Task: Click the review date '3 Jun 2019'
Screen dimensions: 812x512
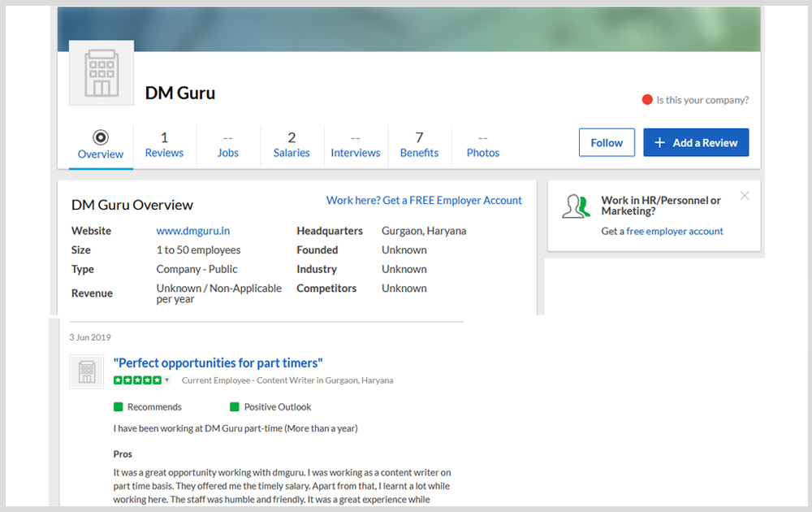Action: (x=90, y=337)
